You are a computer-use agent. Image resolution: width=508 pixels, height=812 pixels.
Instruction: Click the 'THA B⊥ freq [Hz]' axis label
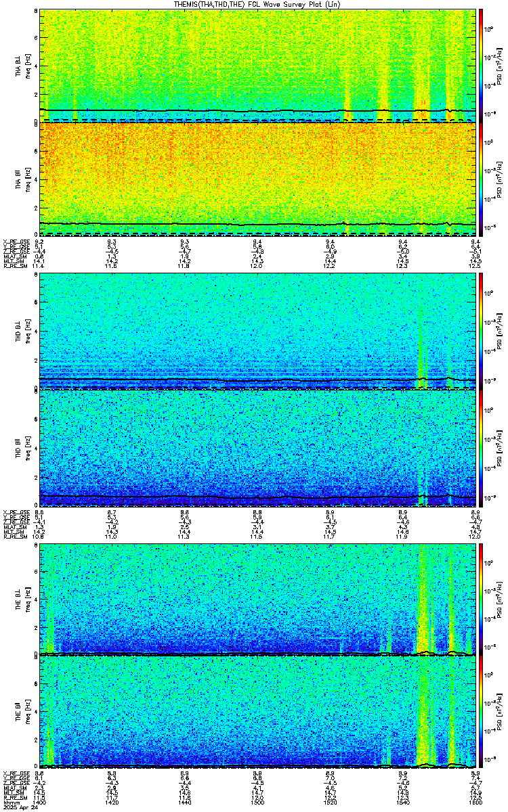click(23, 68)
